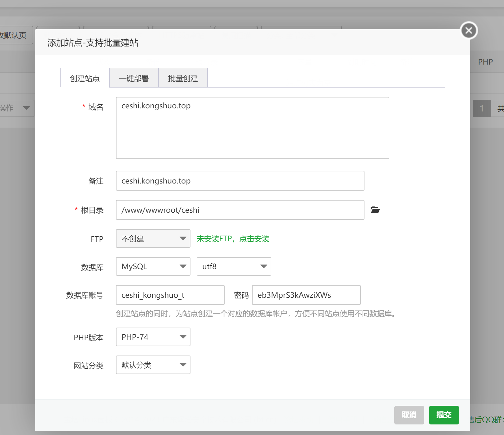Open the FTP 不创建 dropdown
The image size is (504, 435).
click(x=153, y=238)
